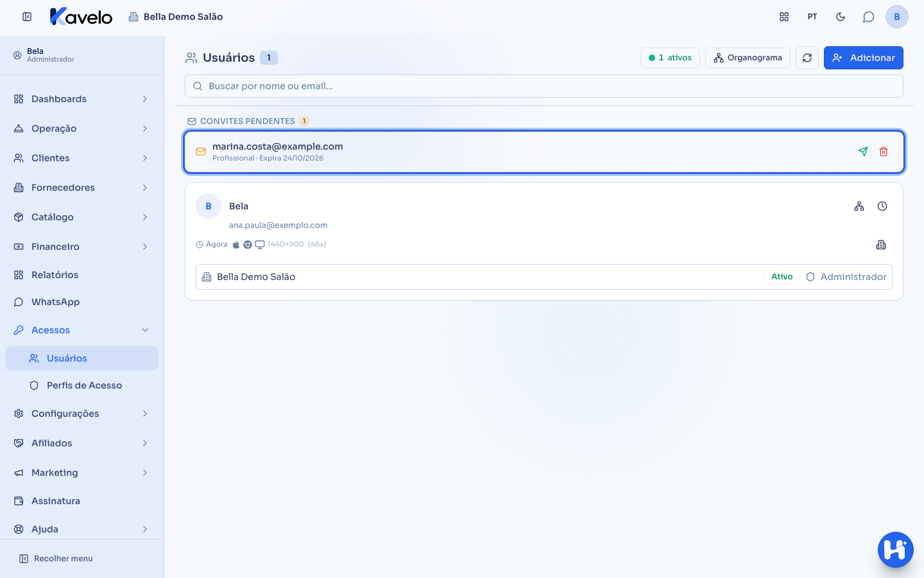924x578 pixels.
Task: Expand the Catálogo menu
Action: pyautogui.click(x=81, y=217)
